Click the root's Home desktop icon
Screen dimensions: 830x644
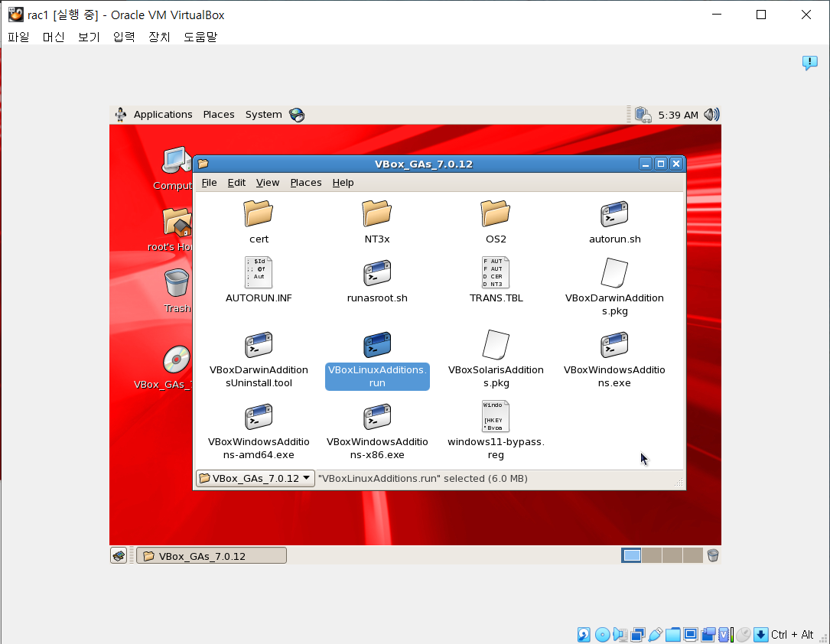(x=177, y=222)
